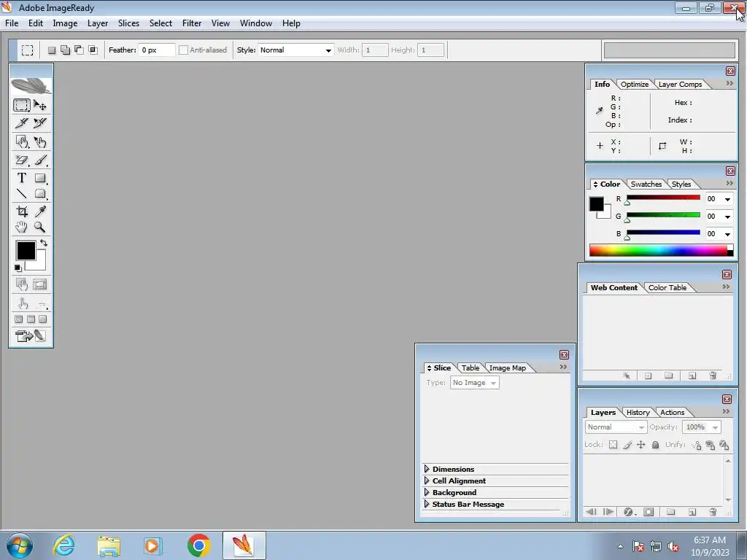Open the File menu
Viewport: 747px width, 560px height.
(12, 23)
